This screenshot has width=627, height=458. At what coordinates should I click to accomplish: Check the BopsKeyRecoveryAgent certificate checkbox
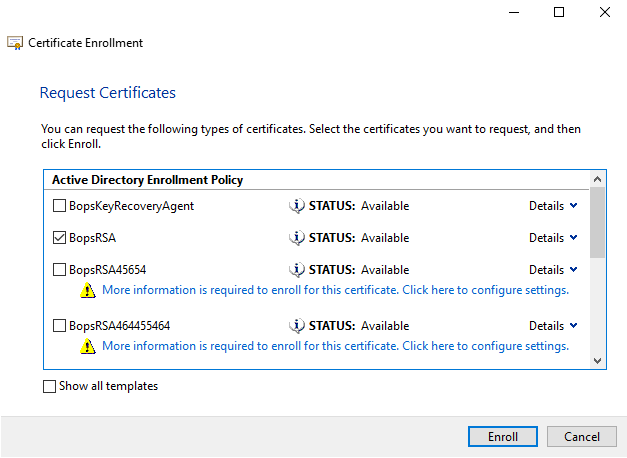[59, 206]
